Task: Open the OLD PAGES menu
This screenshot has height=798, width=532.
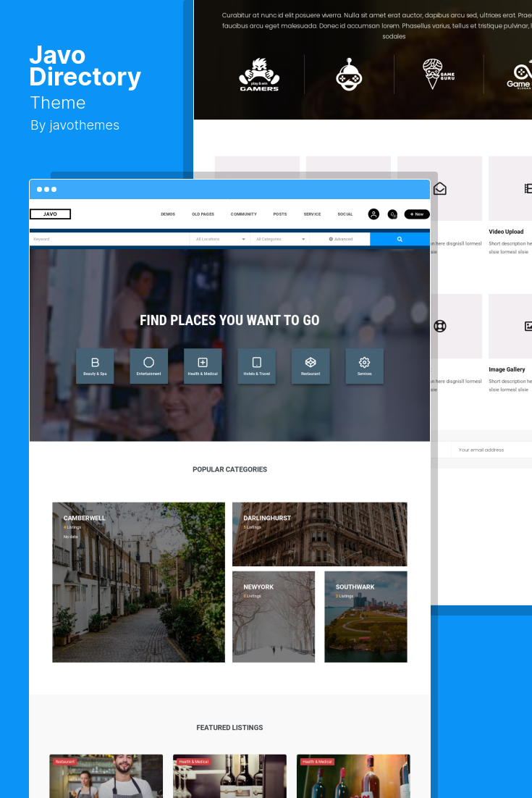Action: (203, 214)
